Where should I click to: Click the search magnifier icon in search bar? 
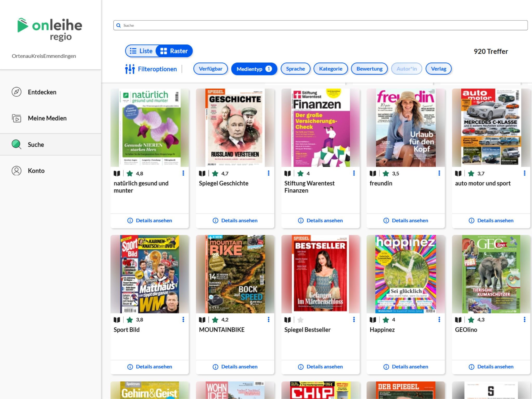click(x=118, y=25)
